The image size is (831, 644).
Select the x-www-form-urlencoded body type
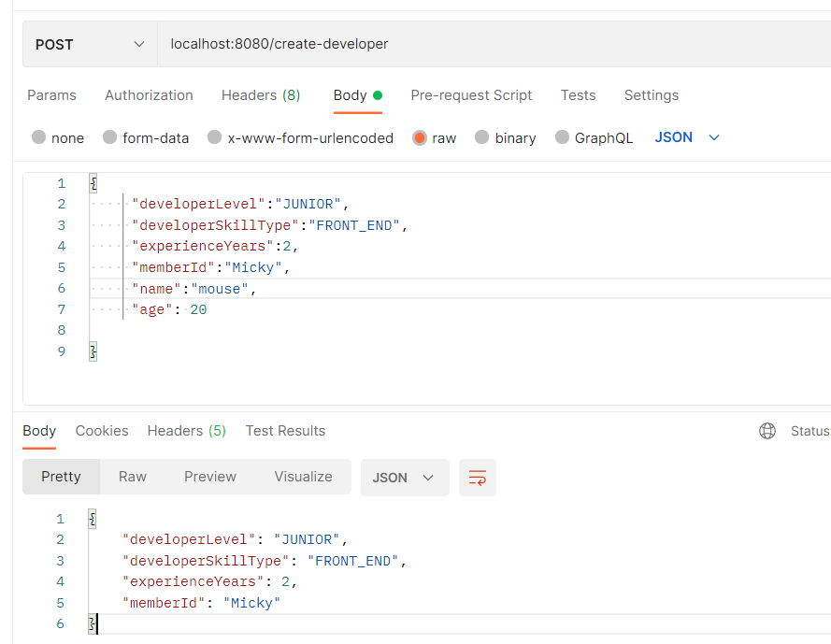[x=300, y=137]
